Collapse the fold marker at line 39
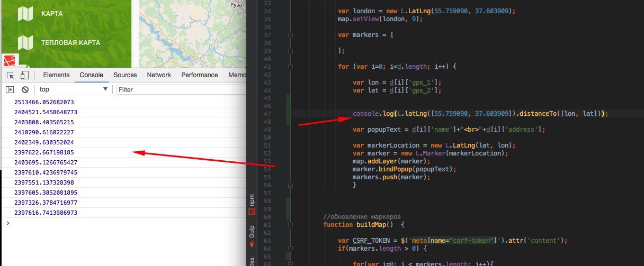Viewport: 644px width, 266px height. pyautogui.click(x=290, y=51)
